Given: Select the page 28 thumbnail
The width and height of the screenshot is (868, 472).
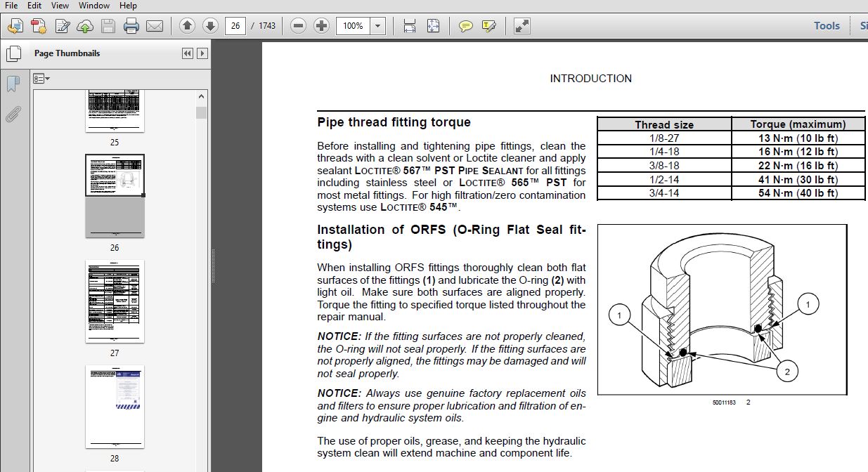Looking at the screenshot, I should pos(115,407).
